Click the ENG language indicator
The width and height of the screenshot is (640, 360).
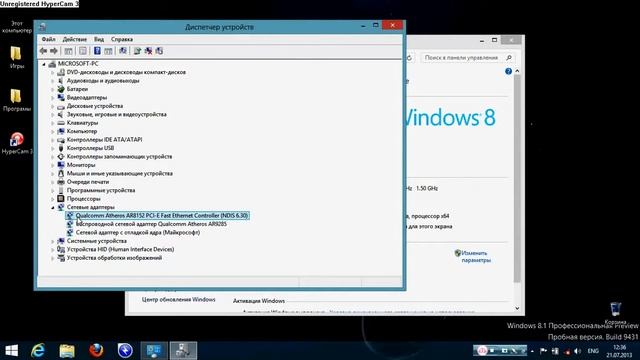pyautogui.click(x=593, y=351)
